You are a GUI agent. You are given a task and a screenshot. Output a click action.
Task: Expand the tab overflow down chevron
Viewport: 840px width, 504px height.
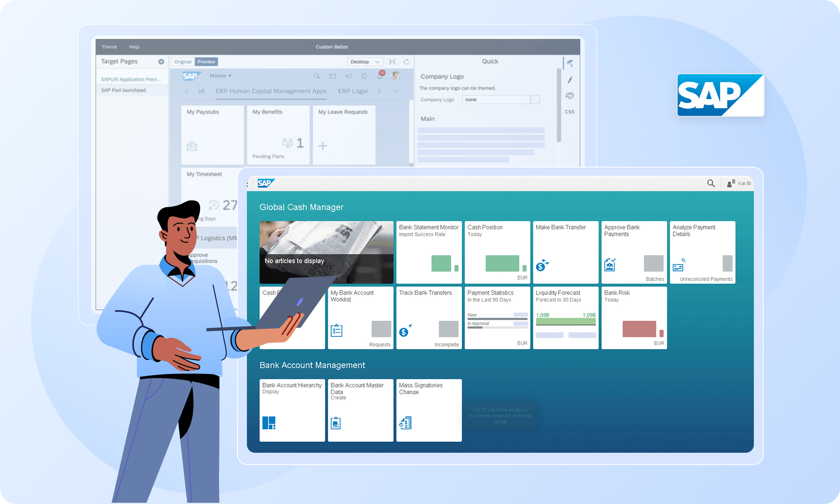click(396, 91)
